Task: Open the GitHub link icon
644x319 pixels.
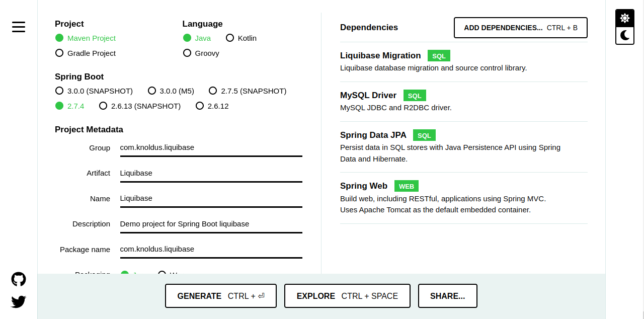Action: [x=19, y=279]
